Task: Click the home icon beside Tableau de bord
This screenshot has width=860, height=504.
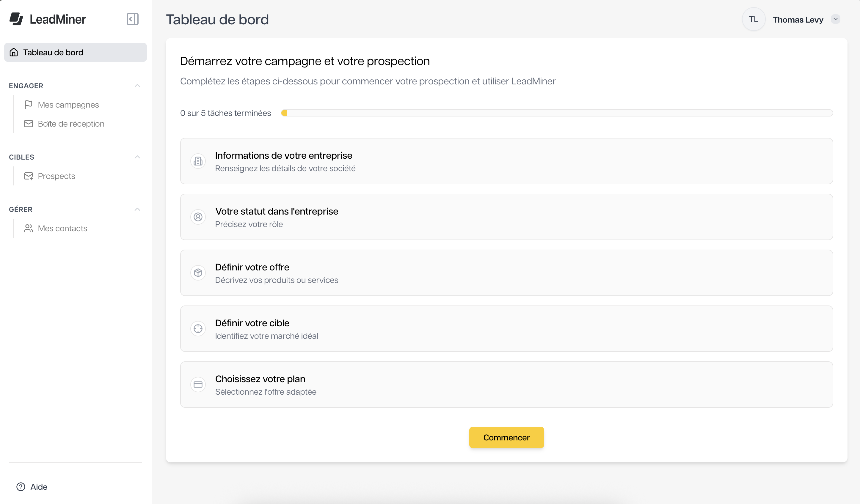Action: pyautogui.click(x=14, y=52)
